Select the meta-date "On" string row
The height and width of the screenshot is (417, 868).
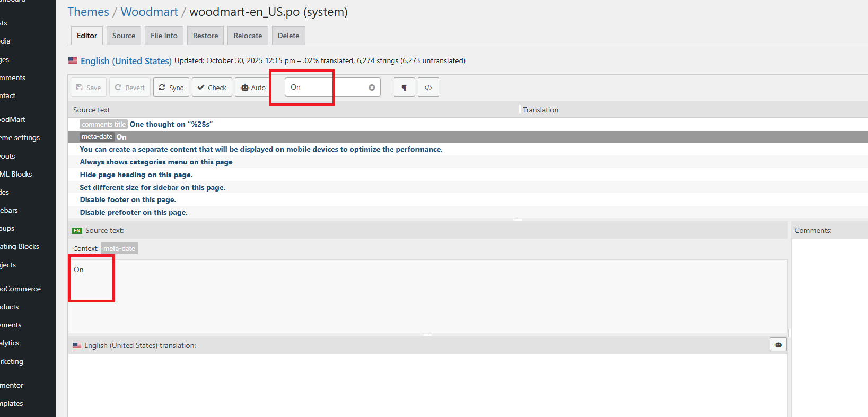point(468,137)
